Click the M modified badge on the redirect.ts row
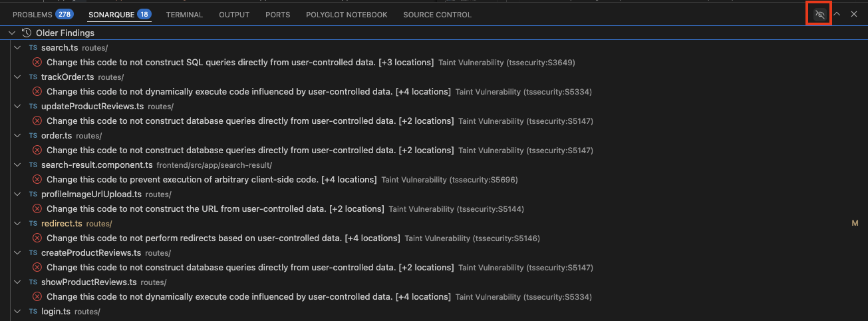The height and width of the screenshot is (321, 868). click(855, 224)
